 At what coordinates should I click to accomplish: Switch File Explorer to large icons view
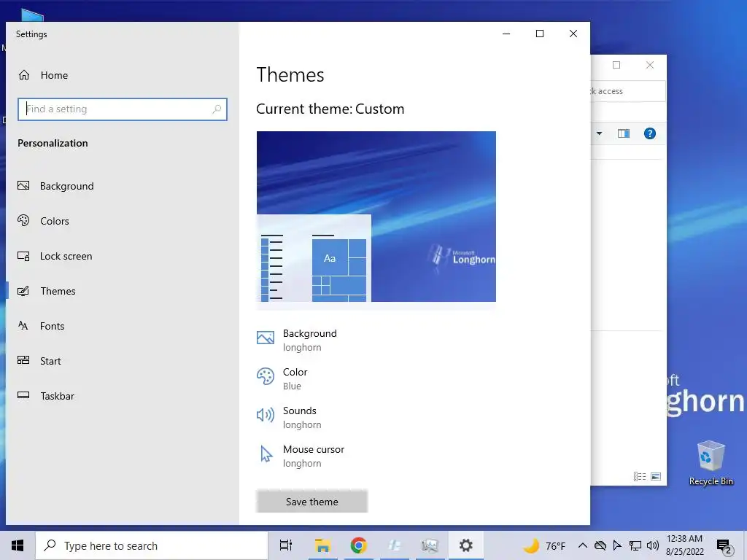[x=656, y=477]
